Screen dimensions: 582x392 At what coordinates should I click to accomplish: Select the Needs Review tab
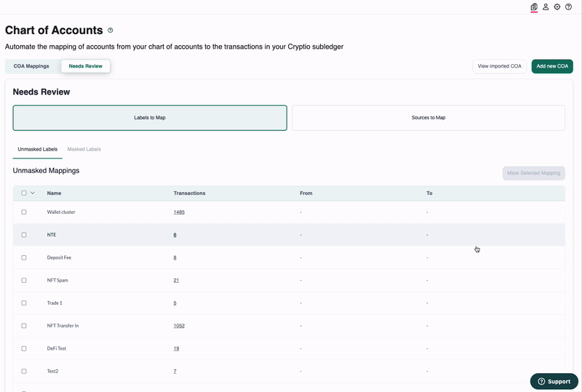pyautogui.click(x=85, y=66)
